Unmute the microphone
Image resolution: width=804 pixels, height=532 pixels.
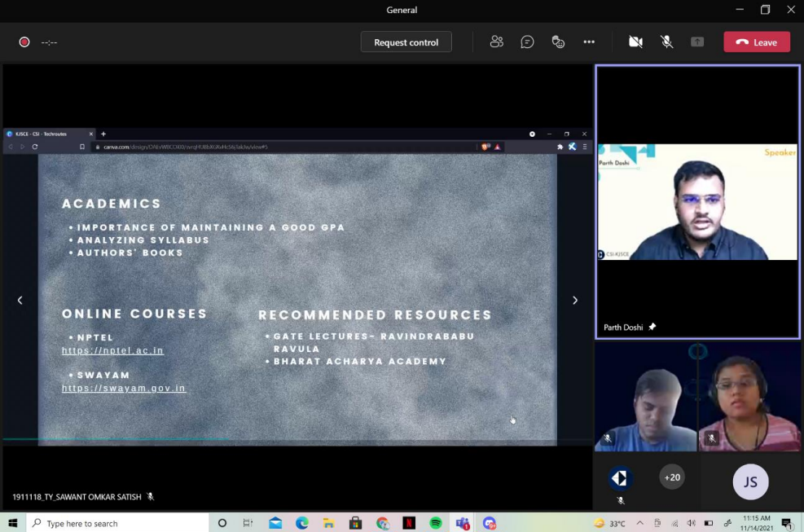(x=666, y=42)
